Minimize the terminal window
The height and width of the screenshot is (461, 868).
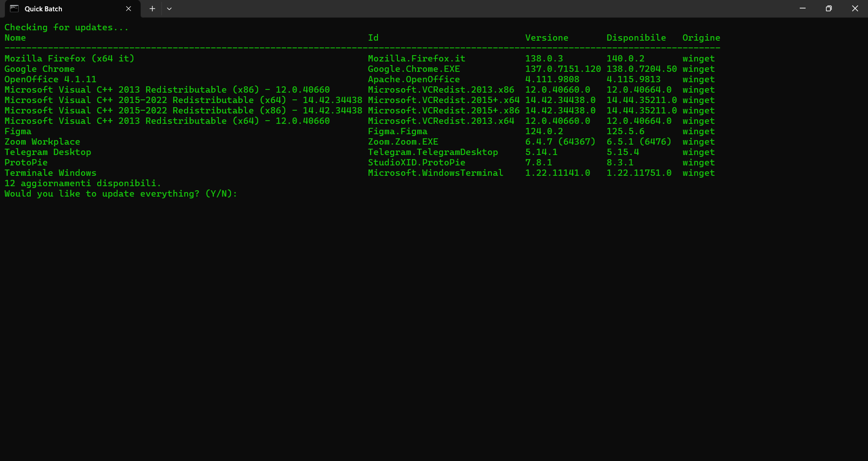pos(802,9)
